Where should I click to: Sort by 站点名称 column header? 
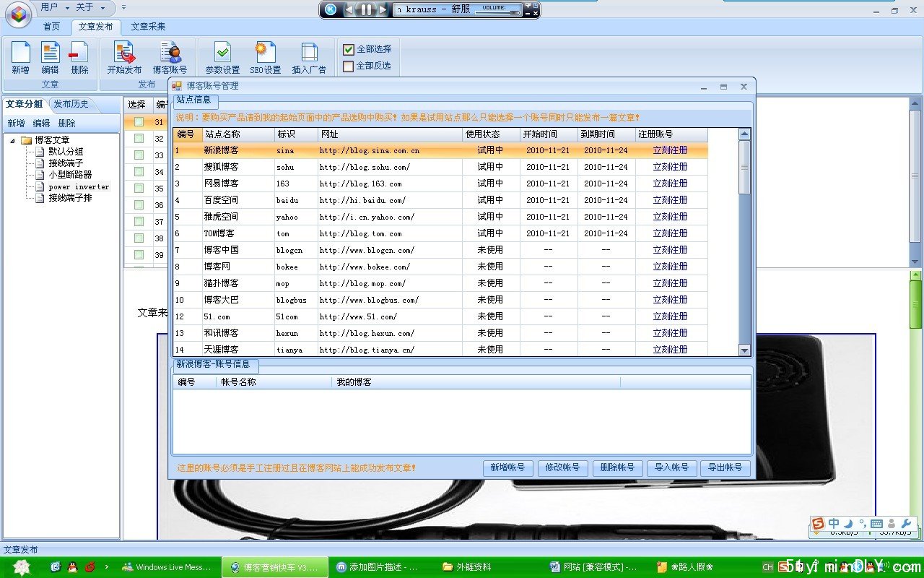click(x=238, y=134)
